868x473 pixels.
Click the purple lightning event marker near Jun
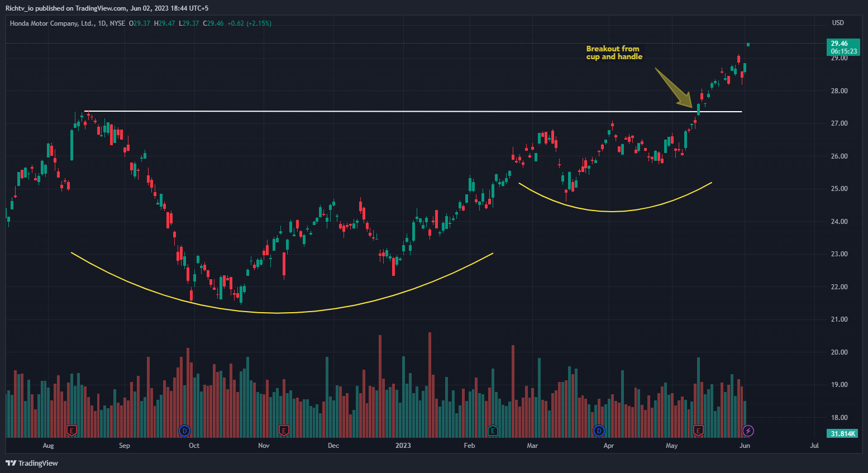coord(748,431)
